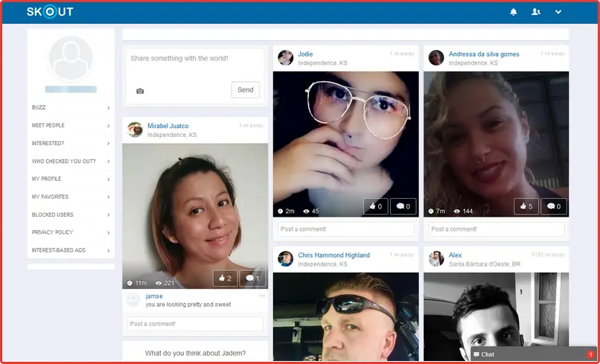Click comment field under Andressa's post
Image resolution: width=600 pixels, height=364 pixels.
(497, 229)
